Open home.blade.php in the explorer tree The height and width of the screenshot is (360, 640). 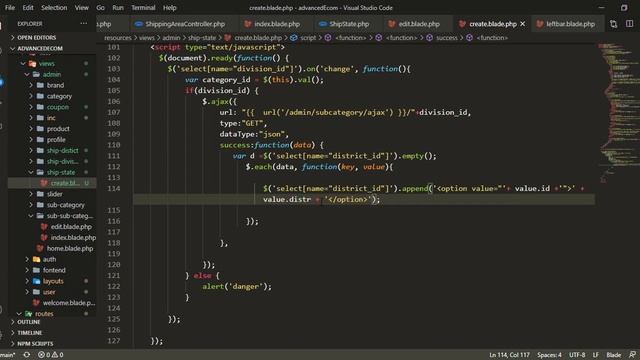[x=52, y=249]
